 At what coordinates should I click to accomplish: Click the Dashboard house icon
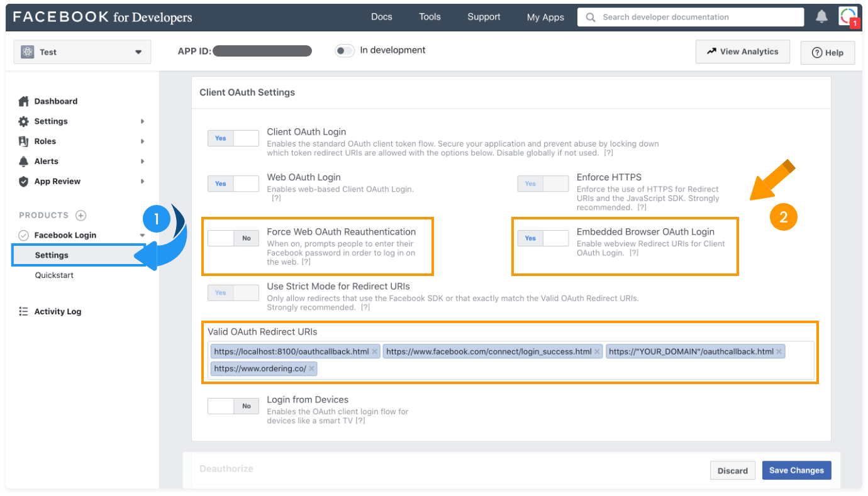[24, 101]
